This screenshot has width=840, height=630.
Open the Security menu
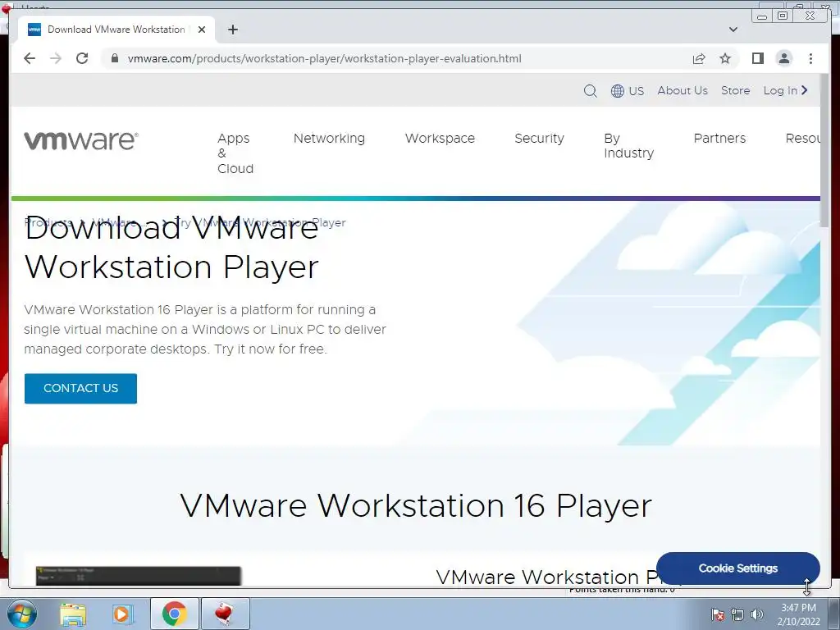[539, 138]
